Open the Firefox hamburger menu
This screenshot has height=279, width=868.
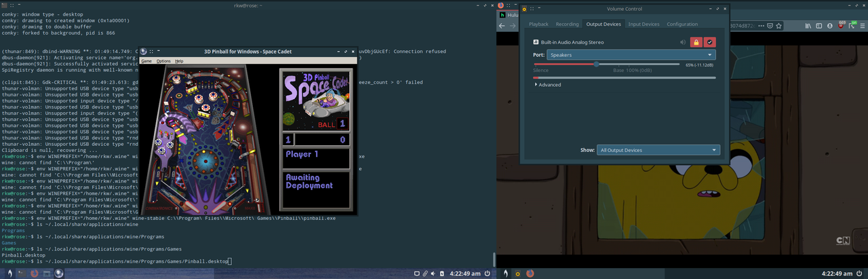pos(862,26)
